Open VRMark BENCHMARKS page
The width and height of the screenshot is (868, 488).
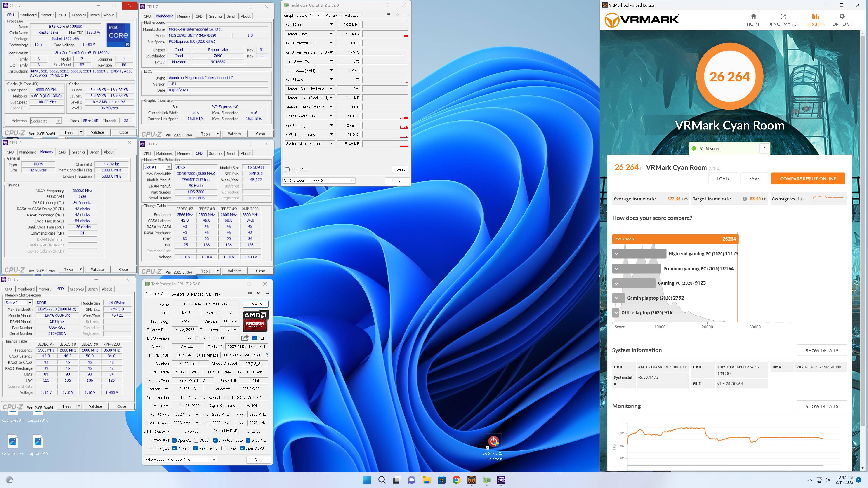click(x=783, y=20)
